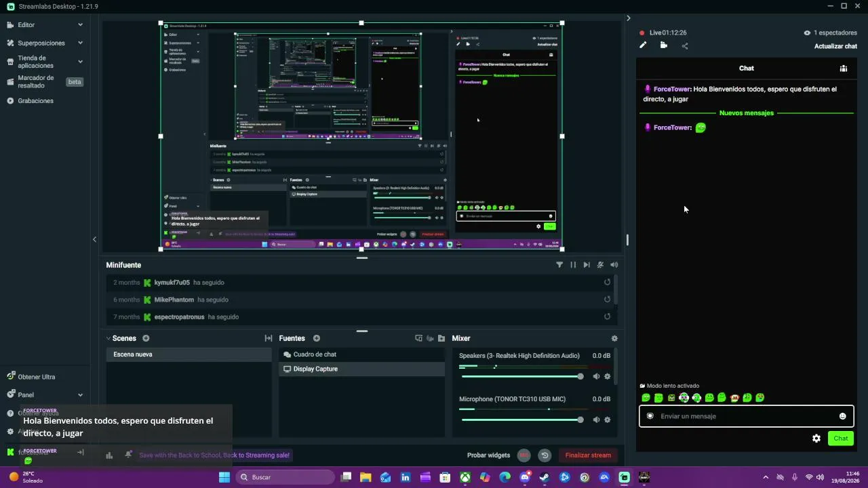
Task: Click the taskbar Buscar search box
Action: [x=286, y=477]
